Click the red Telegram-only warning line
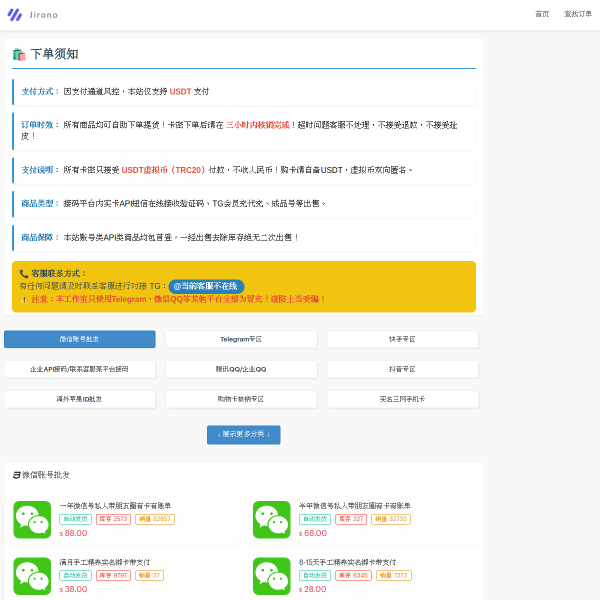600x600 pixels. (178, 299)
